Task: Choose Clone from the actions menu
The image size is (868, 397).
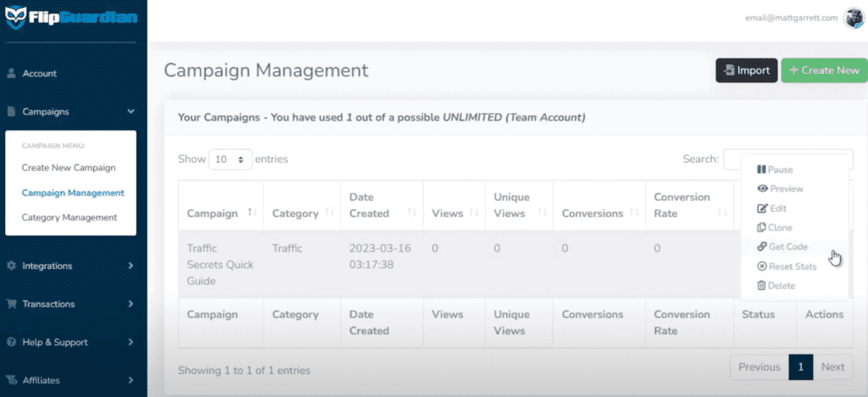Action: 775,227
